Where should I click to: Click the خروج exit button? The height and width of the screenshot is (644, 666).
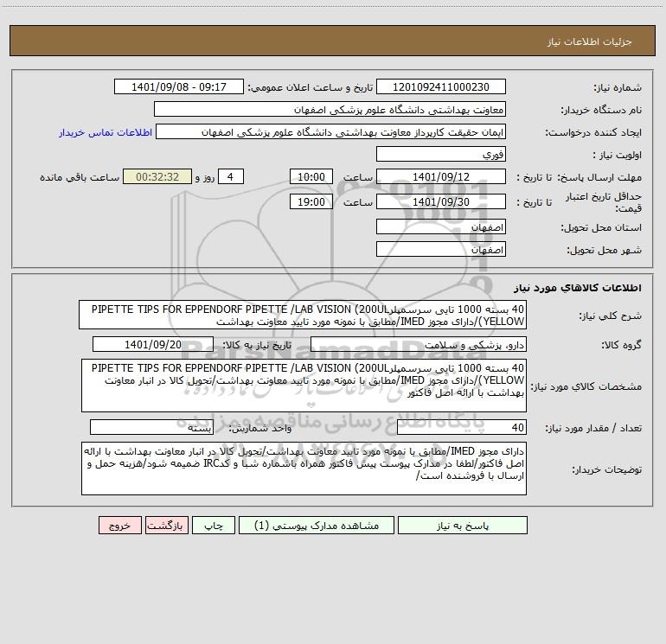(x=119, y=526)
